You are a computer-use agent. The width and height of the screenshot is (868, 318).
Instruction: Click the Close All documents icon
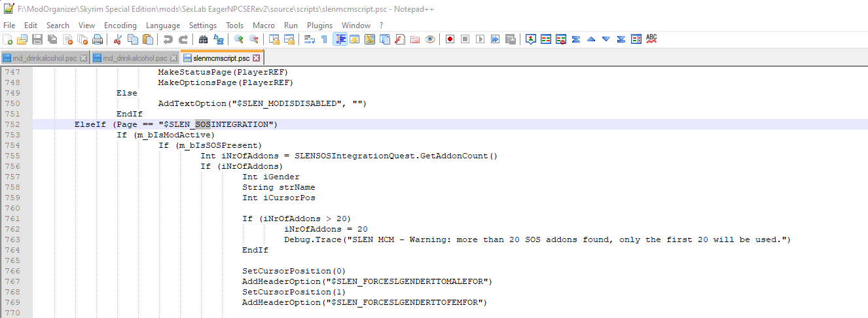click(82, 39)
